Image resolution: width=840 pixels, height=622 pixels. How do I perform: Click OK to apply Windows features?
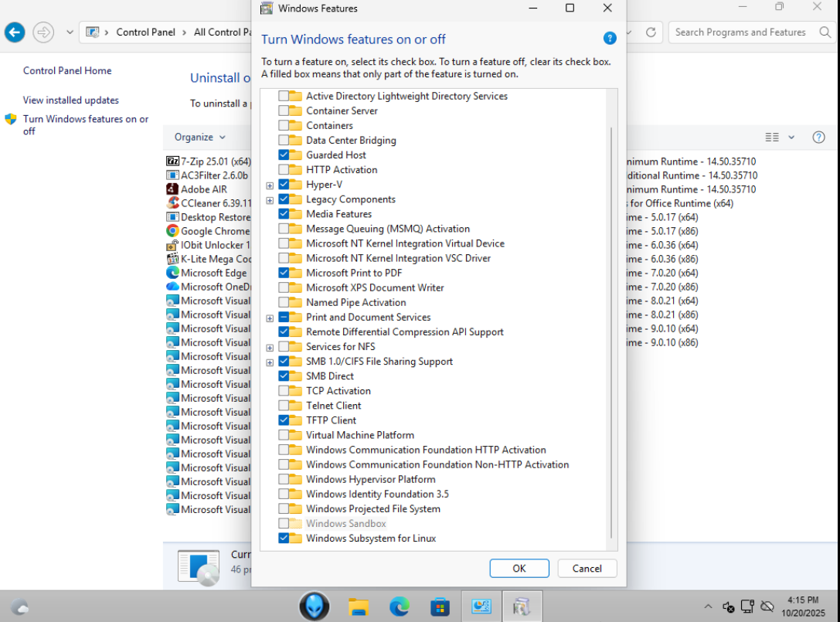tap(519, 569)
